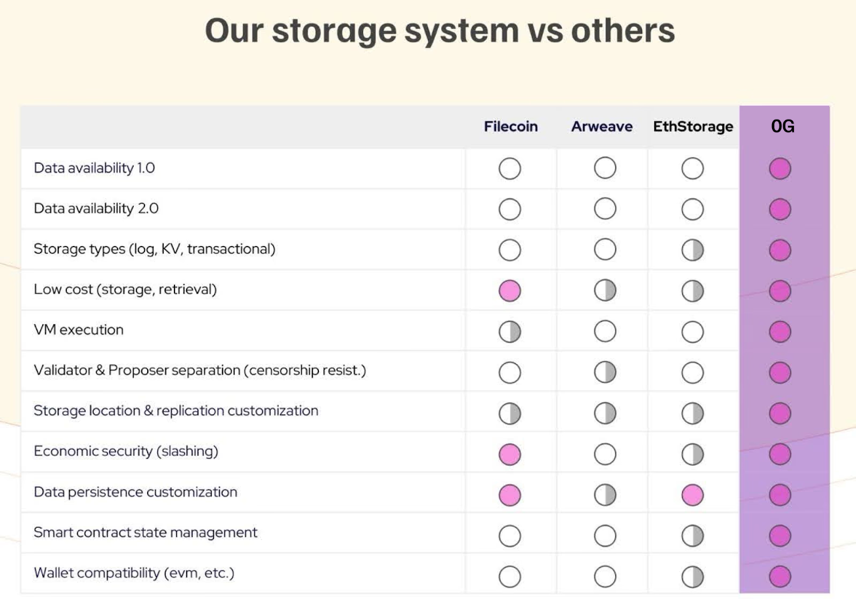Click 'Storage location & replication customization' label
This screenshot has height=616, width=856.
coord(176,411)
